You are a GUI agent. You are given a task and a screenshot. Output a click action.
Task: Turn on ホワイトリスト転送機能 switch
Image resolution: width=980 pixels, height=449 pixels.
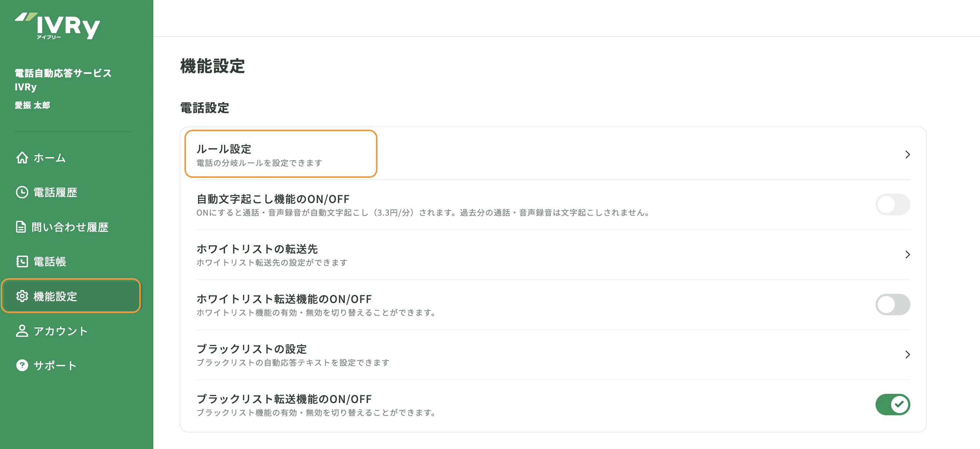click(x=893, y=305)
